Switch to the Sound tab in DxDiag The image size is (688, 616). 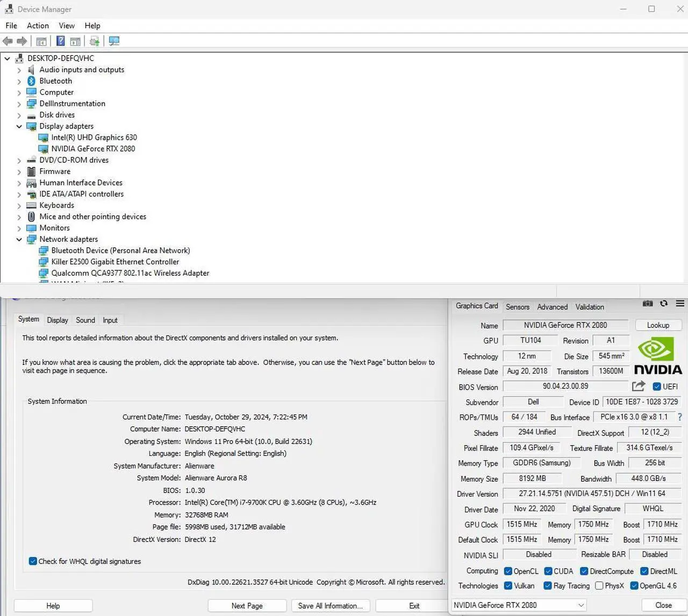(85, 320)
